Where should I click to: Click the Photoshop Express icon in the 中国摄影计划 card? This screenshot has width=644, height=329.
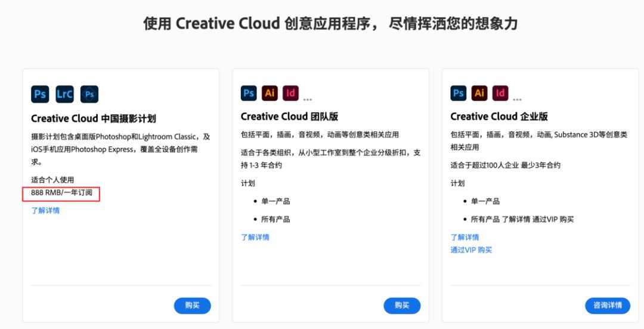(89, 94)
